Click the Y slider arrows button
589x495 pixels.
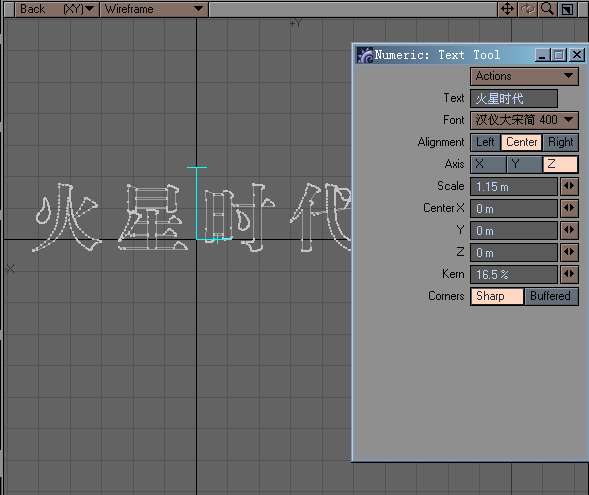569,230
